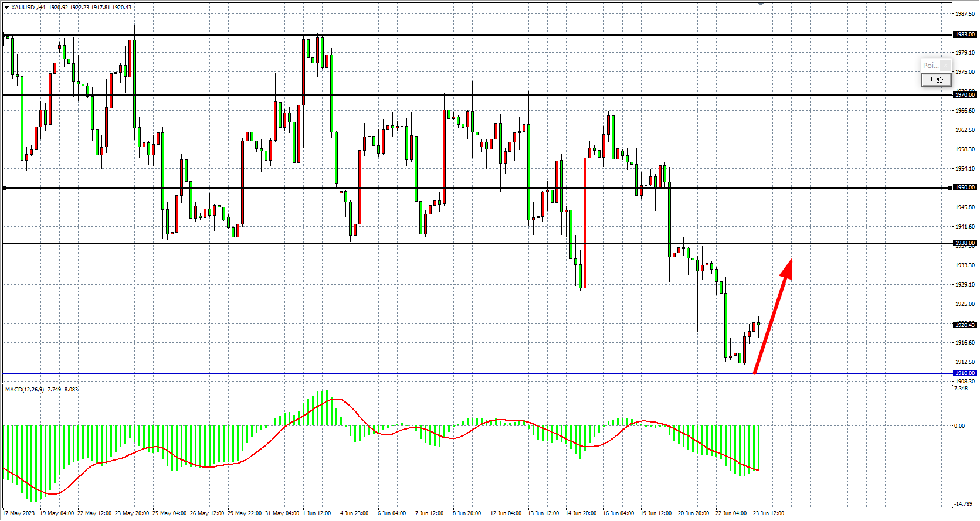Click the 1 Jun 12:00 time label
Viewport: 980px width, 521px height.
pos(317,513)
